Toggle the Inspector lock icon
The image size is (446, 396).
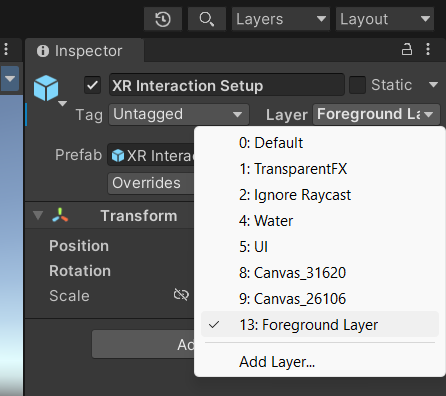(406, 49)
